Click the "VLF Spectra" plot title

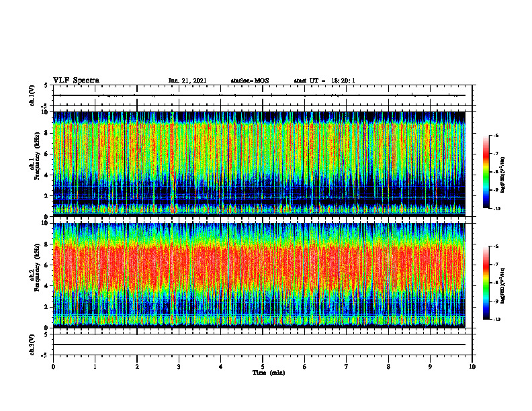pyautogui.click(x=76, y=81)
